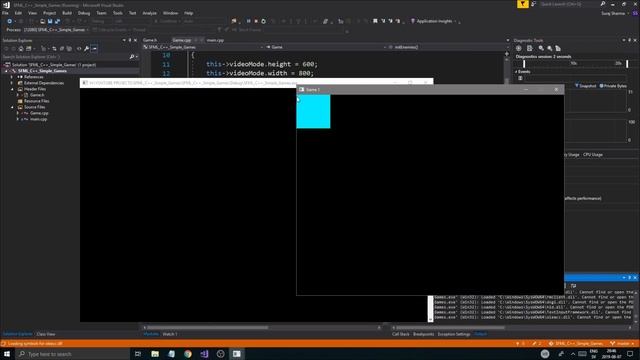
Task: Switch to the Watch 1 tab
Action: [170, 334]
